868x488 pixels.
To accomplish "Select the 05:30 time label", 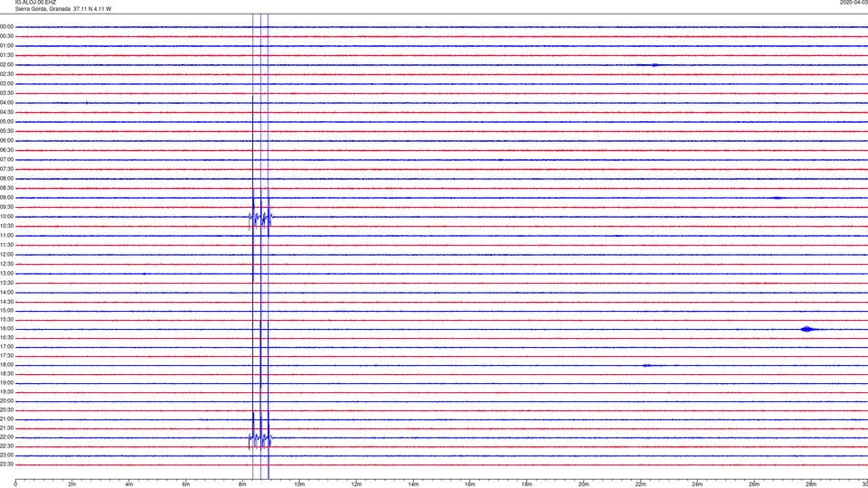I will [x=6, y=131].
